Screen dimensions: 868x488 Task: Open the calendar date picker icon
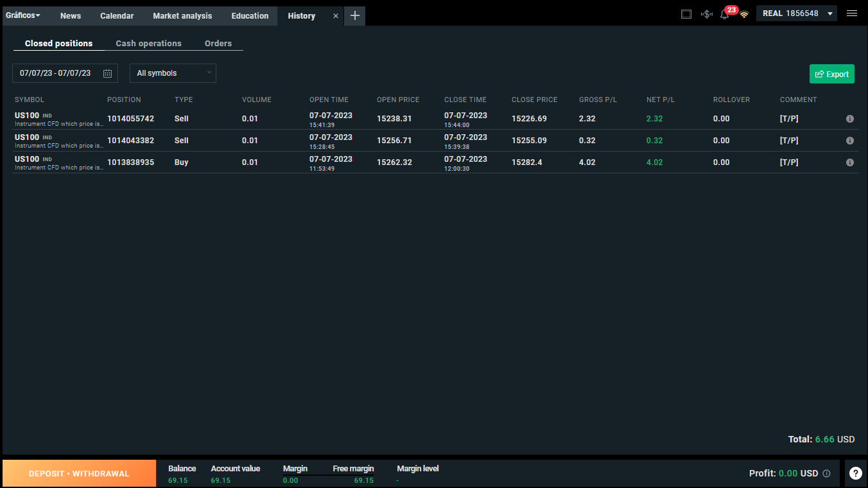(108, 73)
